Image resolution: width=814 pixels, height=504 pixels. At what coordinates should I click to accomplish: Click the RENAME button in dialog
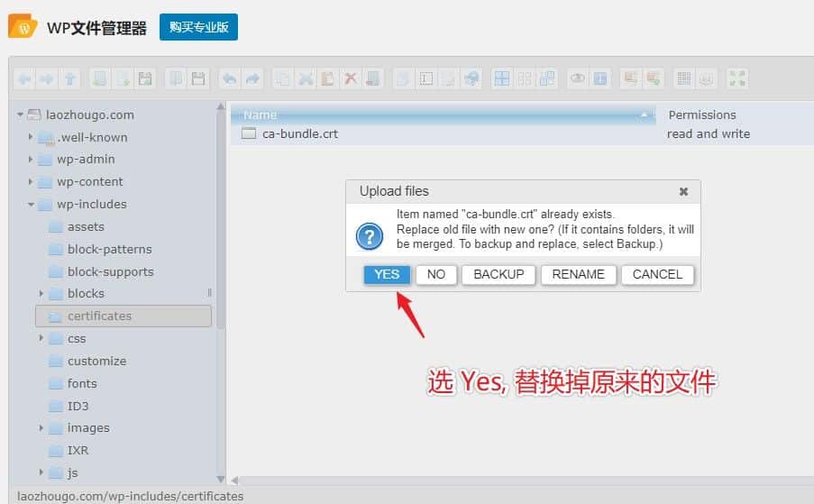click(x=579, y=275)
